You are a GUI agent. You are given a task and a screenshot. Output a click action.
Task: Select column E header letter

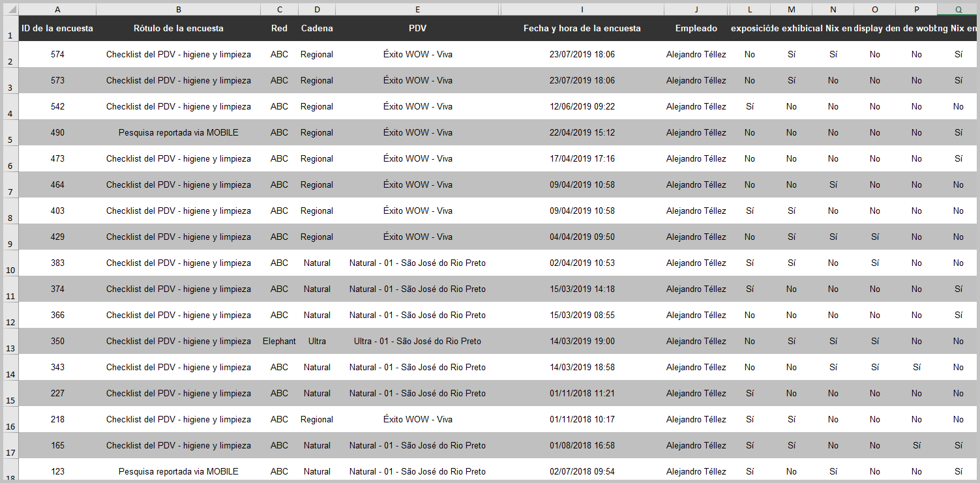pos(417,9)
